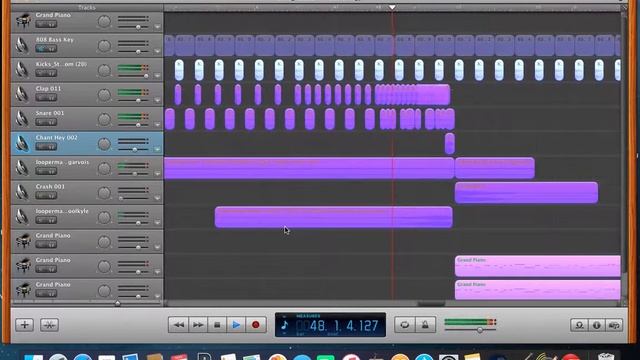Viewport: 640px width, 360px height.
Task: Rewind the playhead with the transport button
Action: 178,325
